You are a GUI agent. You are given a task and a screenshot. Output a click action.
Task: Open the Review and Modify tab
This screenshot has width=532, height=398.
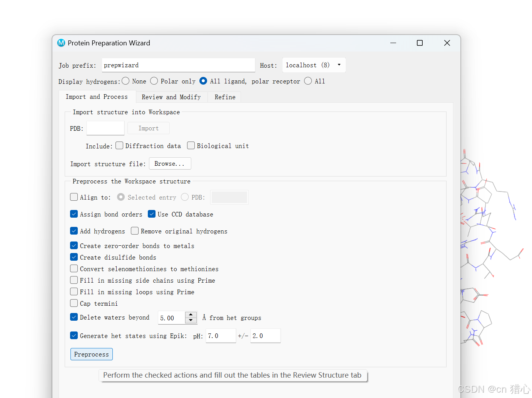click(171, 97)
